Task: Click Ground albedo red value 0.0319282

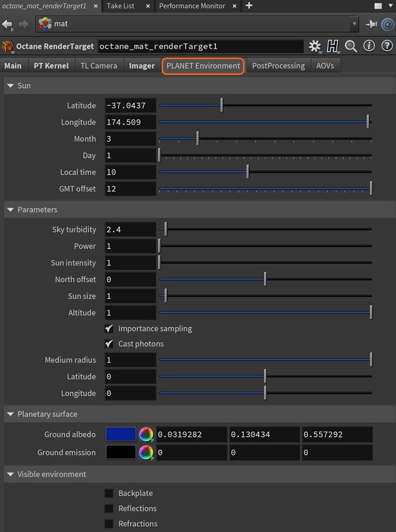Action: [x=191, y=435]
